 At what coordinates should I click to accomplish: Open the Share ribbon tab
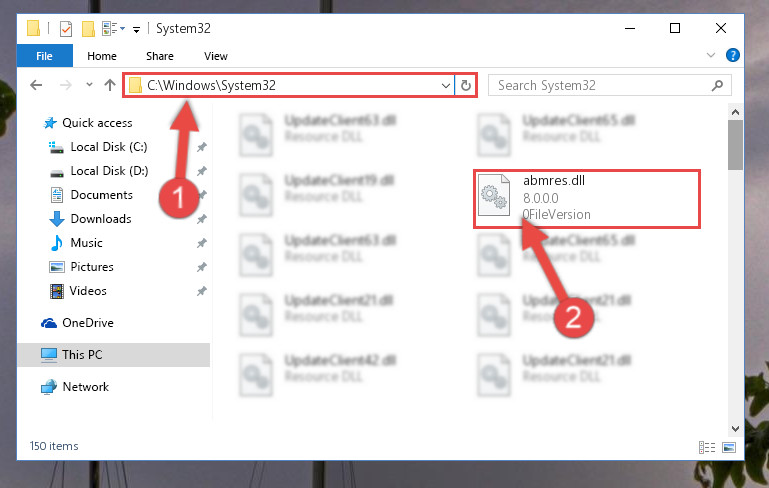[160, 56]
